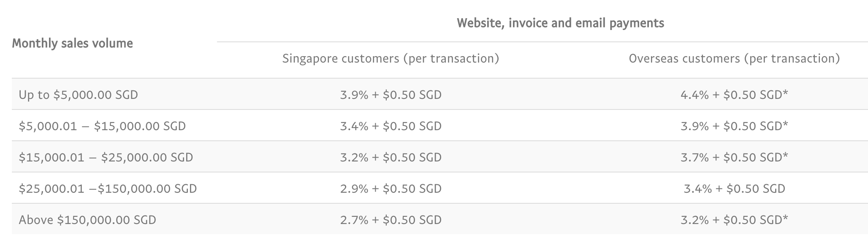Click the 3.7% + $0.50 SGD overseas fee
The image size is (868, 246).
(734, 157)
